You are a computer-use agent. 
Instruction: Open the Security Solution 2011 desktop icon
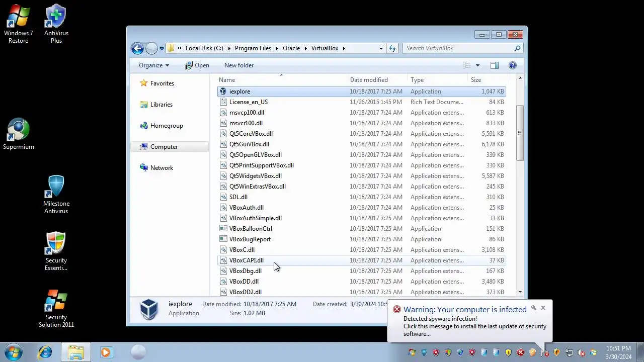click(x=56, y=309)
